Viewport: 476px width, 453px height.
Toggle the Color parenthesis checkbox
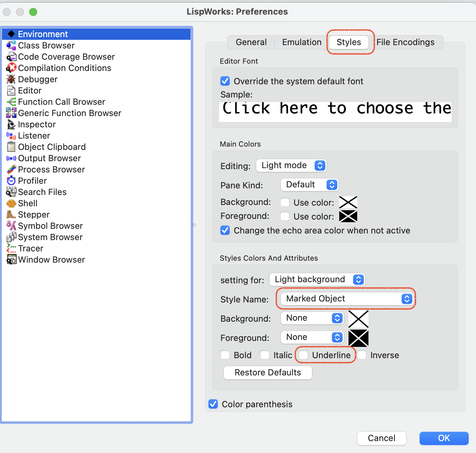click(x=213, y=404)
